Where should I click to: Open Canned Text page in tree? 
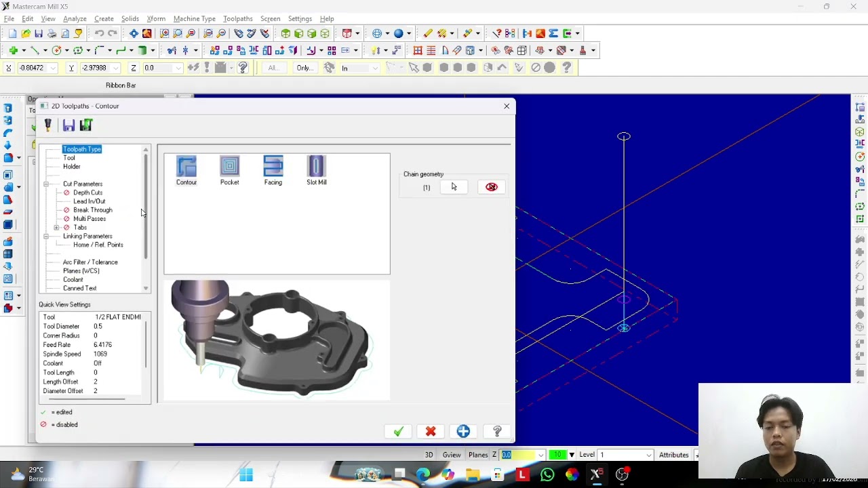(x=80, y=288)
